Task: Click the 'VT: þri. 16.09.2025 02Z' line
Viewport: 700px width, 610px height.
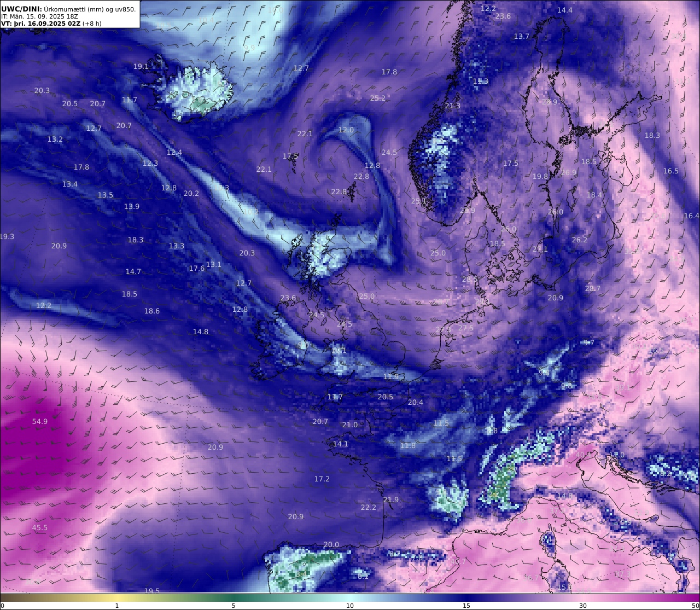Action: (x=40, y=24)
